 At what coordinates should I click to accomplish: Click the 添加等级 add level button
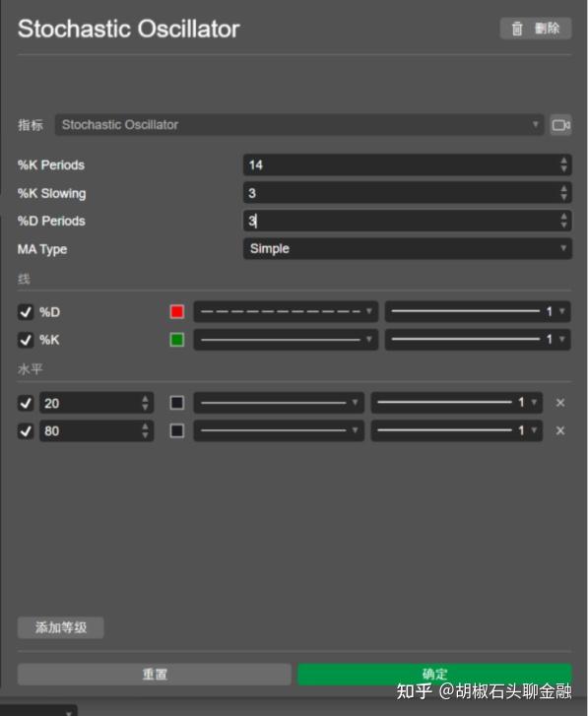point(61,627)
